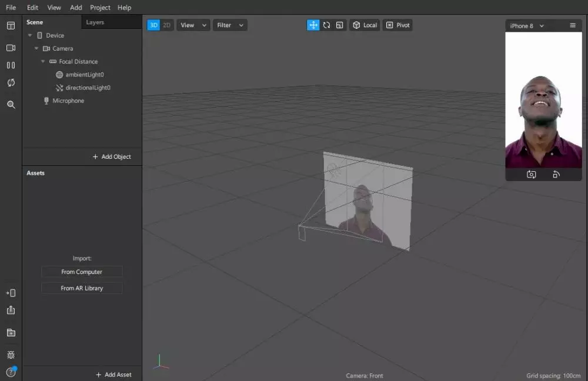This screenshot has width=588, height=381.
Task: Switch simulator camera using flip icon
Action: 531,175
